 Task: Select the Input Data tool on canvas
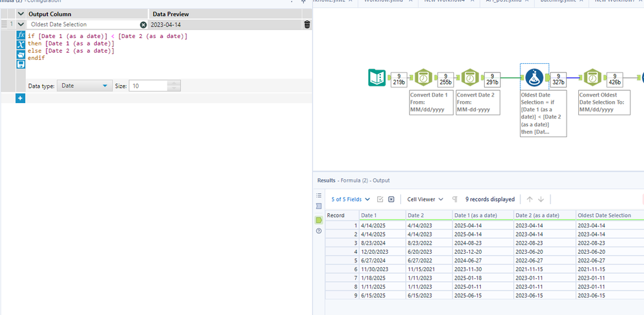pyautogui.click(x=376, y=77)
